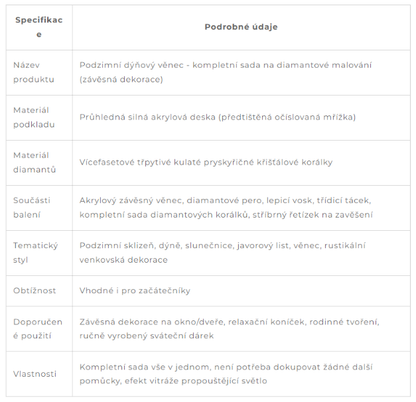Select the 'Obtížnost' row label
The height and width of the screenshot is (402, 416).
pyautogui.click(x=34, y=291)
